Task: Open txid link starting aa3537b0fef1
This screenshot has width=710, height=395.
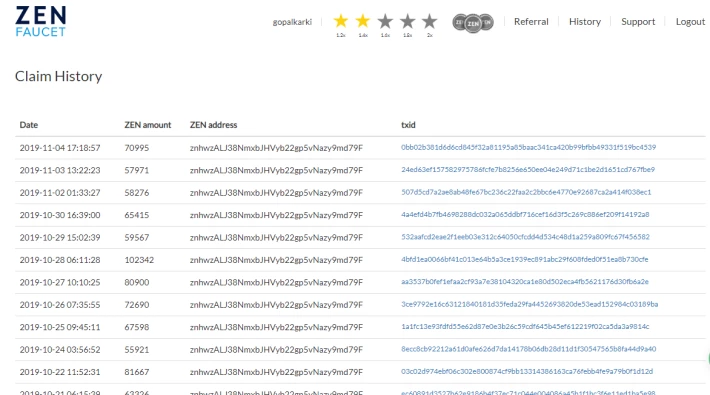Action: click(x=525, y=282)
